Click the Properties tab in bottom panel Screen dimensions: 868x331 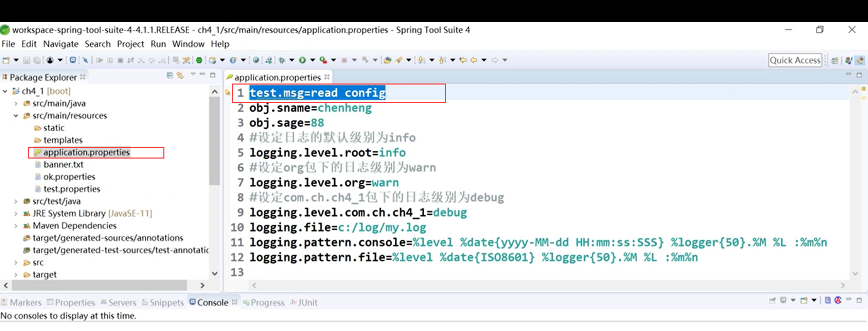pos(71,302)
